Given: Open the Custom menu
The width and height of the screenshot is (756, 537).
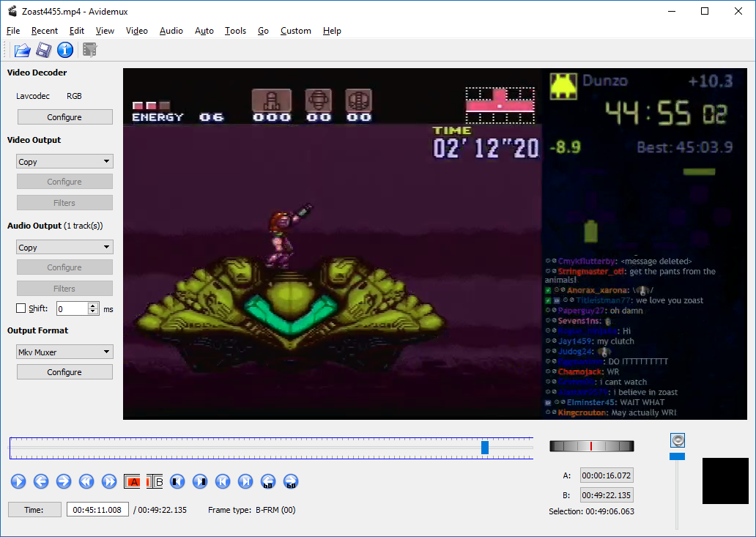Looking at the screenshot, I should click(295, 30).
